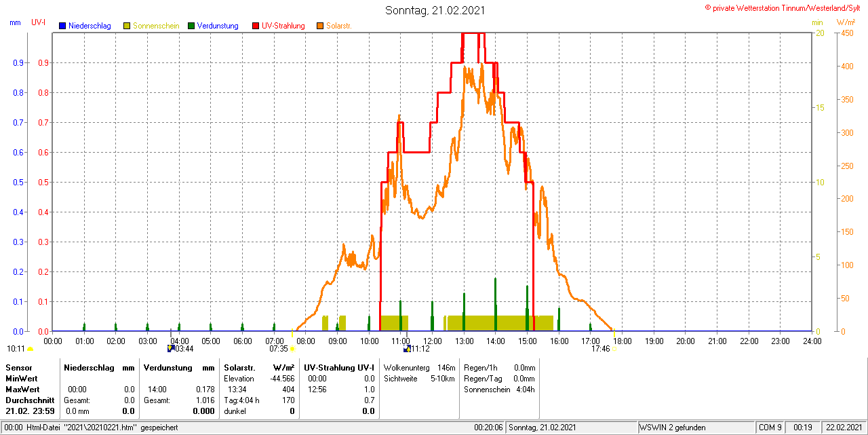The image size is (868, 435).
Task: Click the 24:00 time axis label
Action: coord(812,341)
